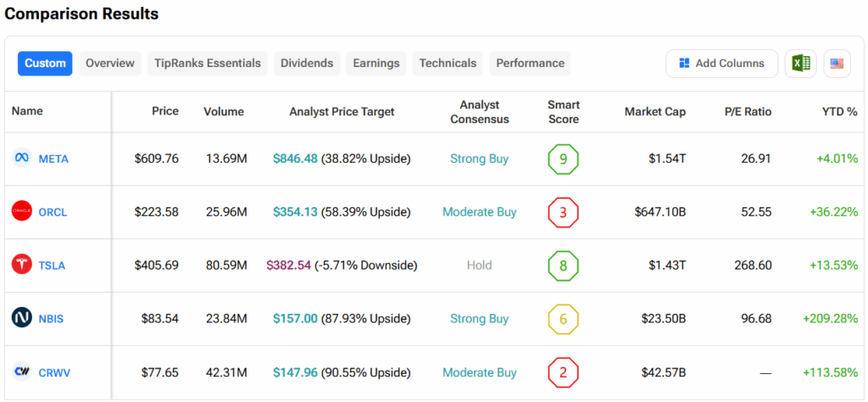Select the TipRanks Essentials tab
The width and height of the screenshot is (868, 402).
[x=208, y=64]
